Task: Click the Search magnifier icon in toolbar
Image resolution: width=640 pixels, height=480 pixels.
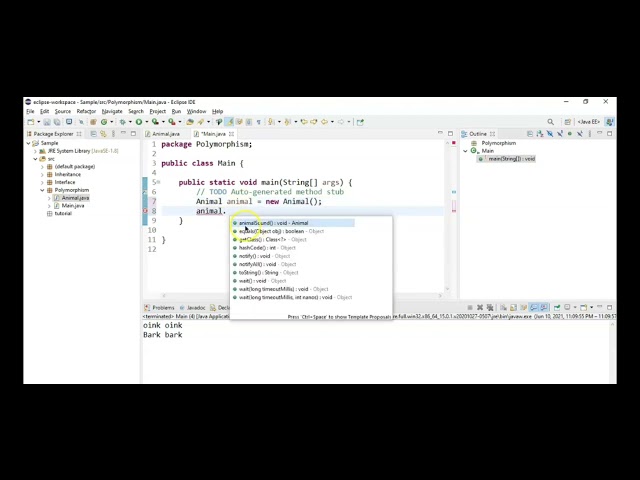Action: tap(550, 122)
